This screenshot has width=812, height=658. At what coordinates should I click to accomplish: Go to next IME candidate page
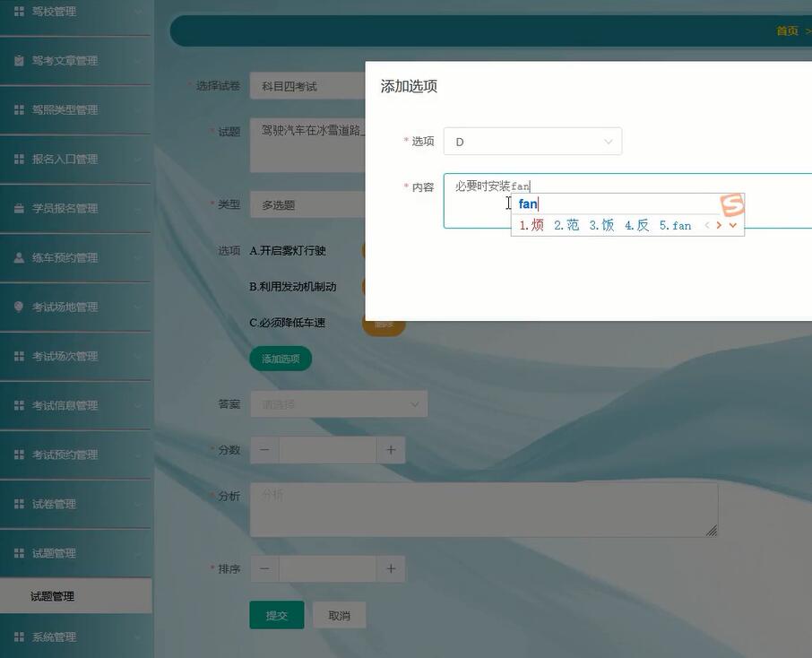719,225
